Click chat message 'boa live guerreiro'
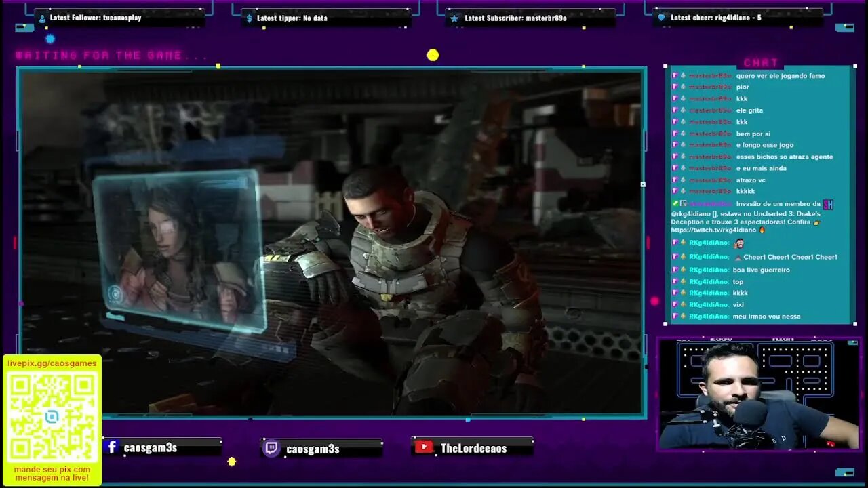The height and width of the screenshot is (488, 868). (761, 270)
